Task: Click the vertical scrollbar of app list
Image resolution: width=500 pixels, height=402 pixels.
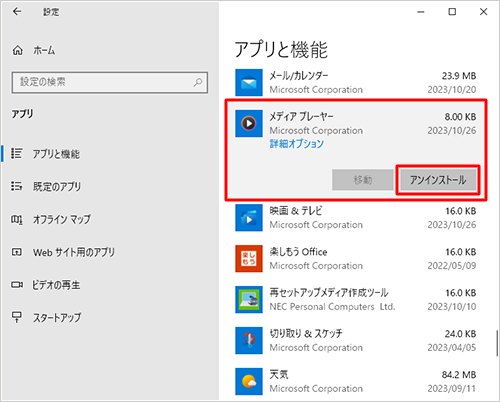Action: 497,343
